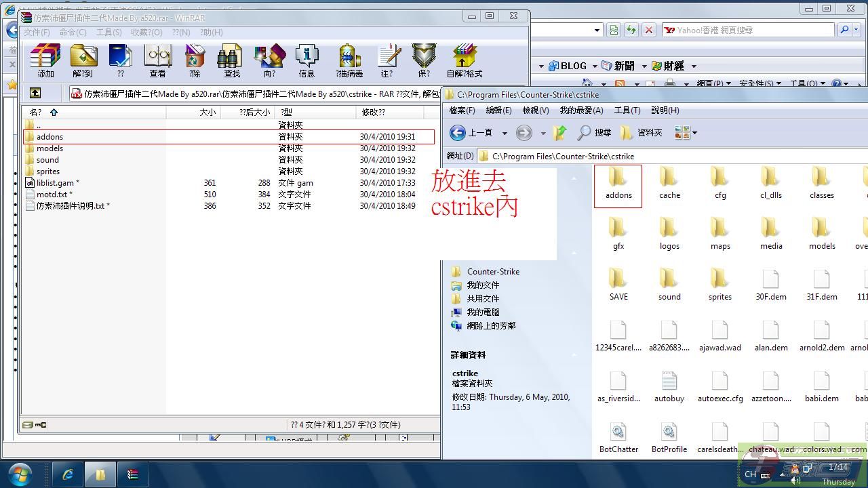Open Explorer 我的最愛(A) menu
868x488 pixels.
point(581,110)
